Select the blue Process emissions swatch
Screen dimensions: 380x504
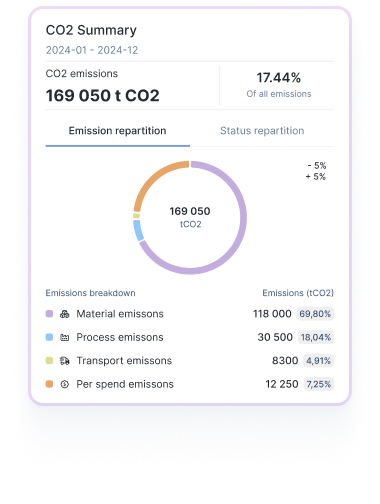pos(49,337)
